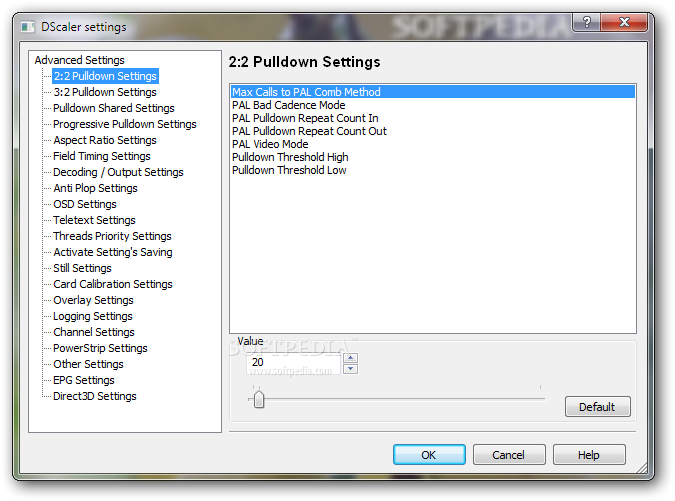Select Card Calibration Settings

click(113, 284)
